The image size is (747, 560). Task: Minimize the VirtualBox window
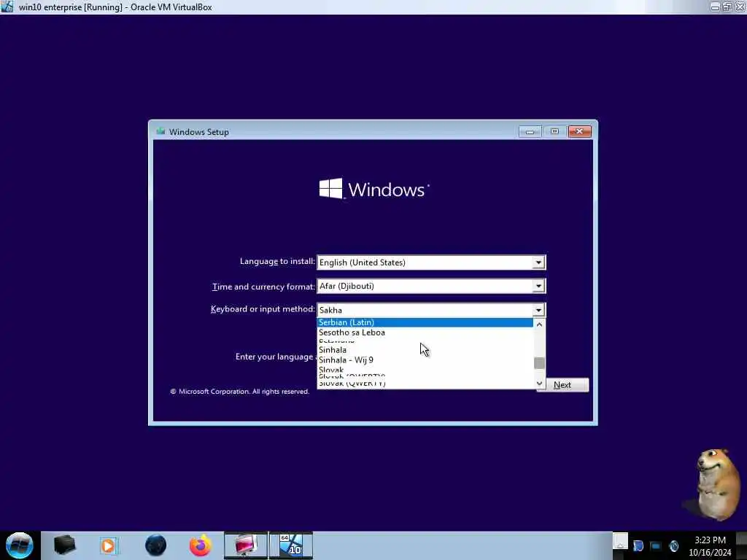715,7
